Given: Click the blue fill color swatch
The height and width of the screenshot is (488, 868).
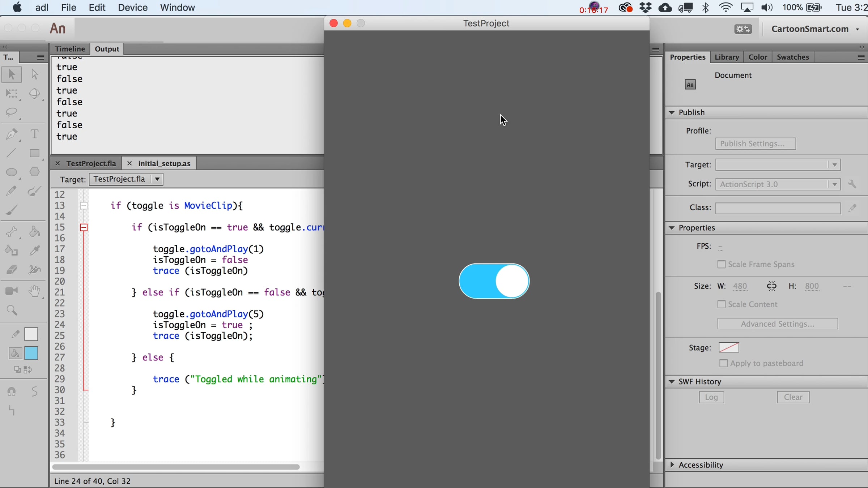Looking at the screenshot, I should 31,353.
